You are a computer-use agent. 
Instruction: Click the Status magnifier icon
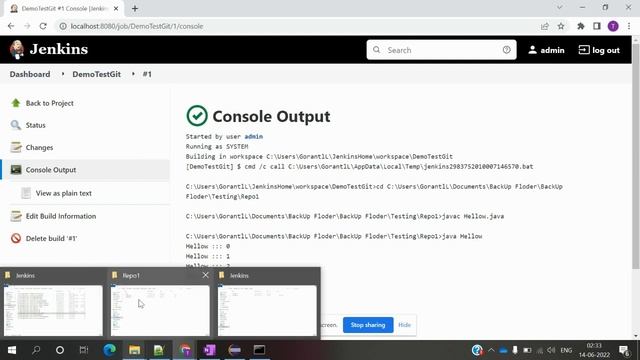16,125
